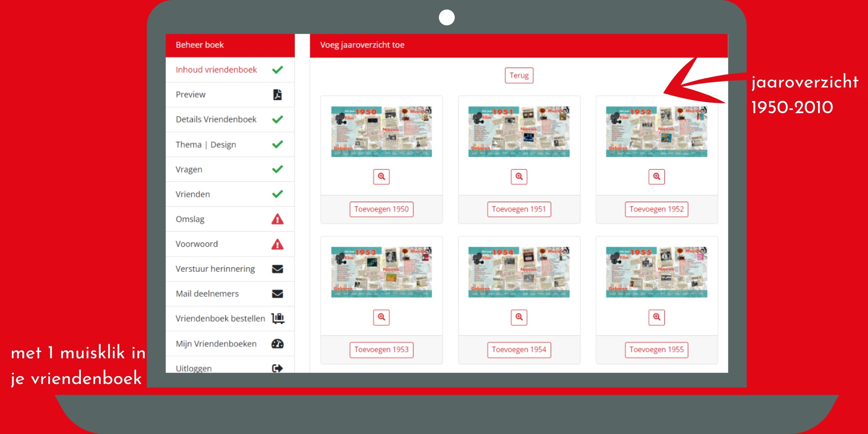Image resolution: width=868 pixels, height=434 pixels.
Task: Click the checkmark icon next to Vragen
Action: click(277, 169)
